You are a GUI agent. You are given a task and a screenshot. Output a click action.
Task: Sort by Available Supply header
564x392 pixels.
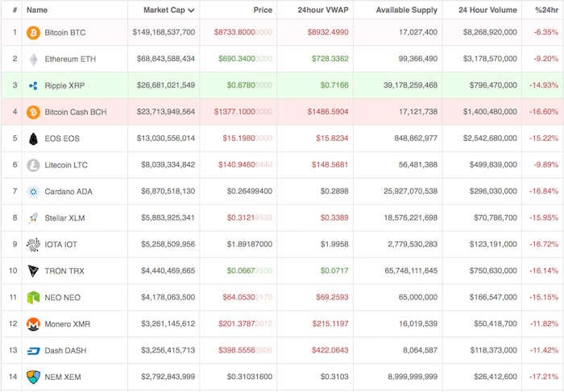406,10
